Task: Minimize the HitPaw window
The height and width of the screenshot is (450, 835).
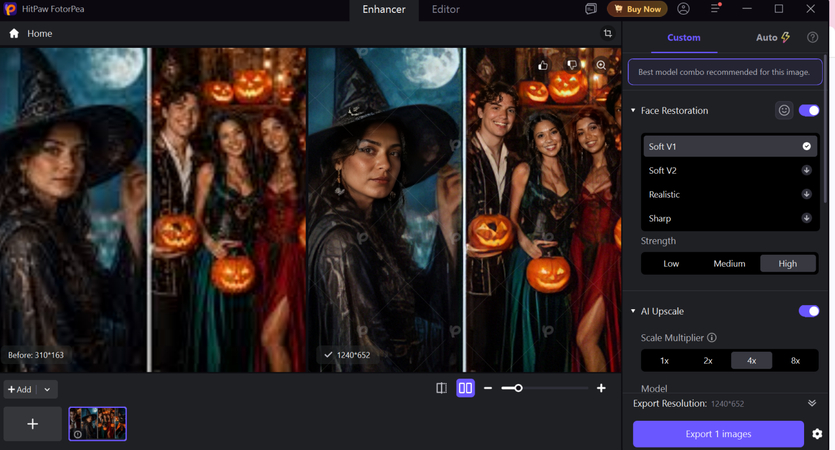Action: pyautogui.click(x=747, y=9)
